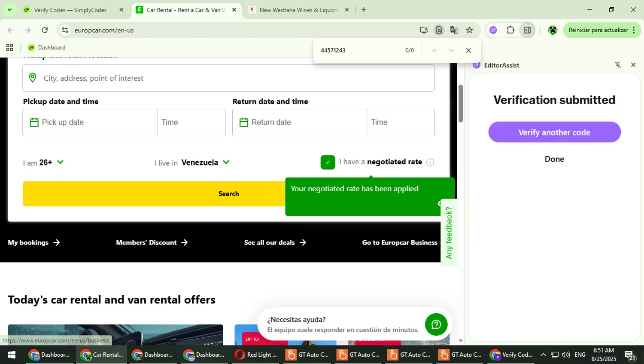Open My bookings link
The height and width of the screenshot is (364, 644).
[34, 243]
